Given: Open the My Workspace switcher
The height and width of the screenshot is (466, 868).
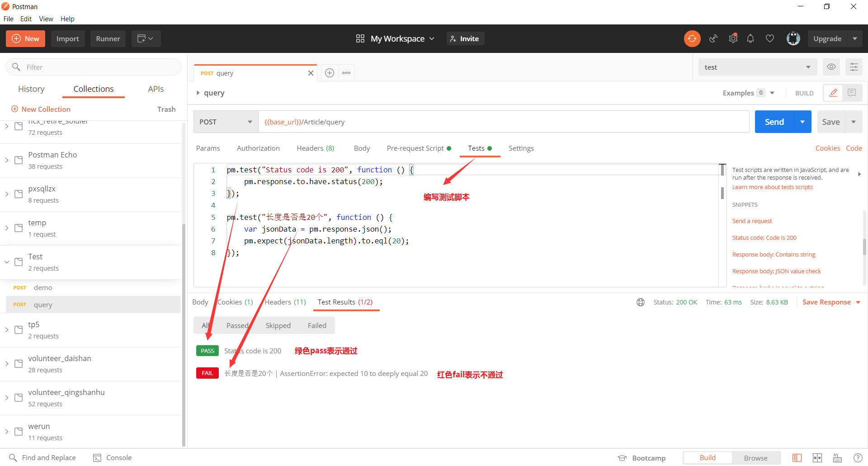Looking at the screenshot, I should pyautogui.click(x=402, y=39).
